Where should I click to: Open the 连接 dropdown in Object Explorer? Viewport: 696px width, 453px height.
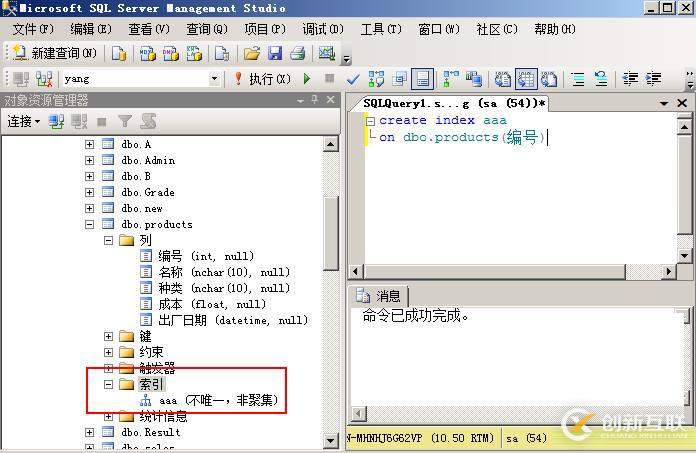24,121
